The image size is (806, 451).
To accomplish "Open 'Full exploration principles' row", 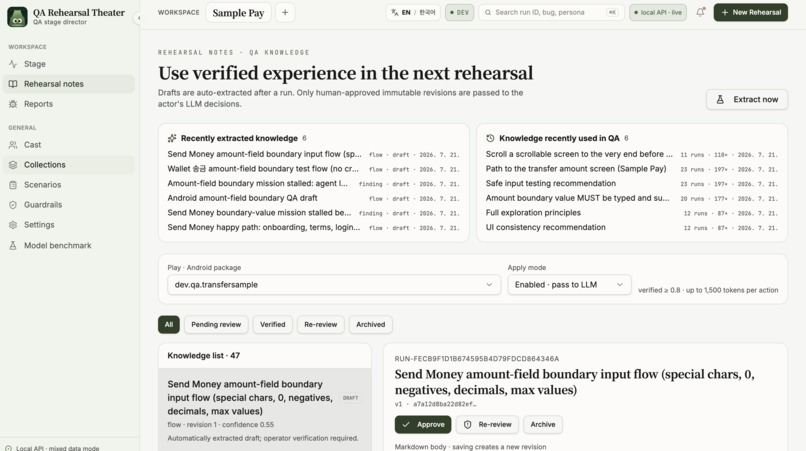I will pyautogui.click(x=632, y=212).
